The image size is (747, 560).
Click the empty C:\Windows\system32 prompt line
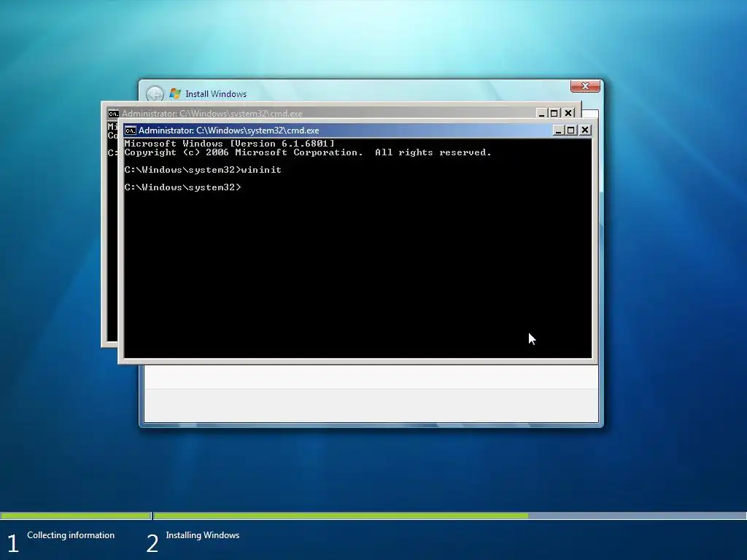(183, 187)
